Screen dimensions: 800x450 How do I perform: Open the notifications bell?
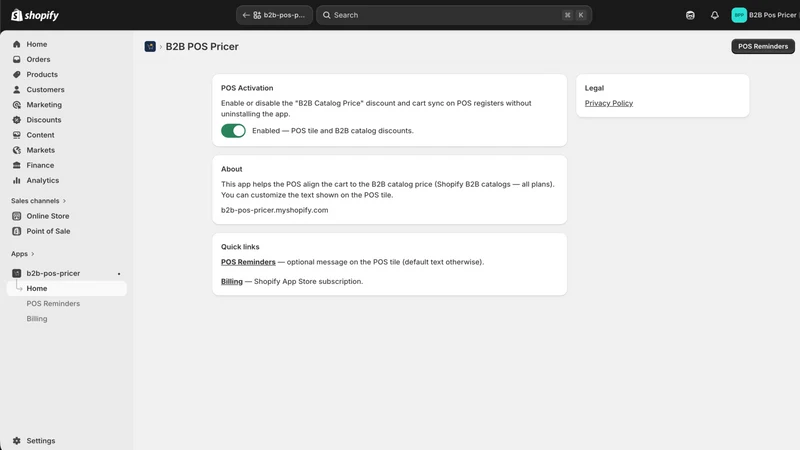pyautogui.click(x=714, y=15)
